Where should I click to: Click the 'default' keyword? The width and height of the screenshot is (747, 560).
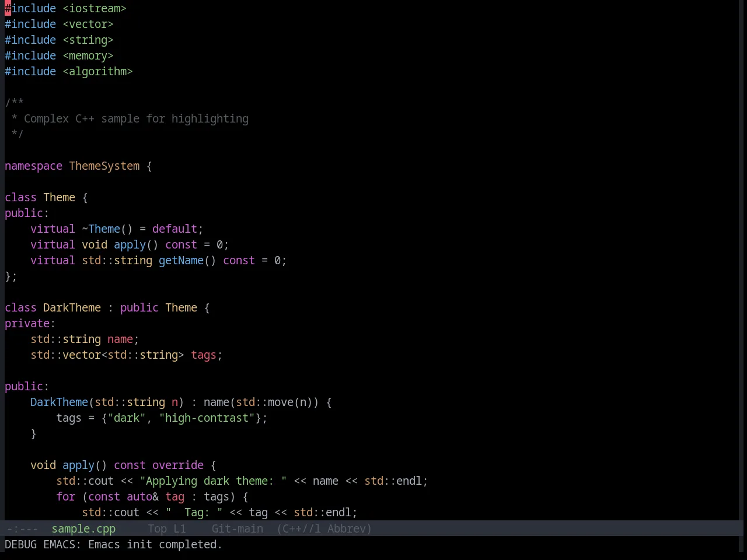174,229
